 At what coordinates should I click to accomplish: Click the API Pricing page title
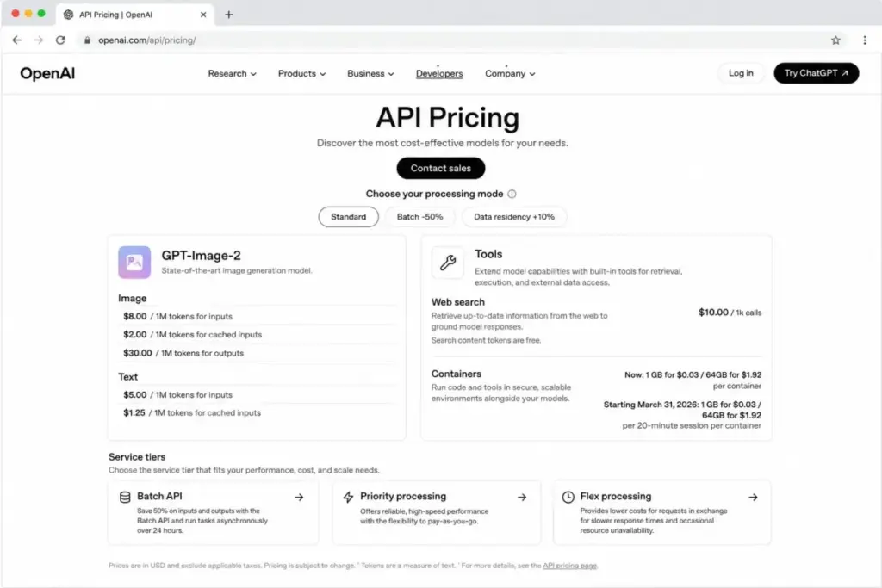point(448,117)
